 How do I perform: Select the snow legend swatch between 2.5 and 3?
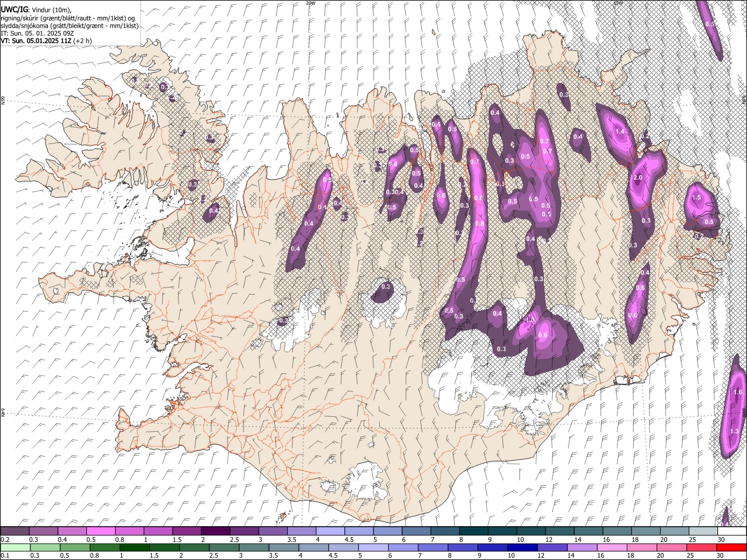(243, 531)
